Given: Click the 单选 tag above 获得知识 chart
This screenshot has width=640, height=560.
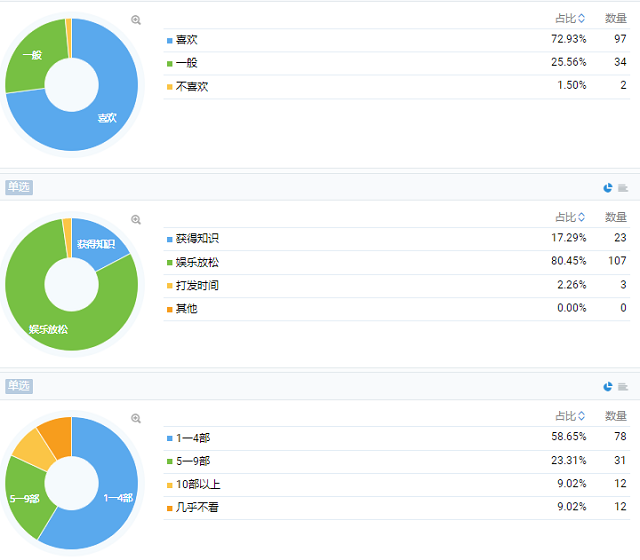Looking at the screenshot, I should [x=19, y=187].
